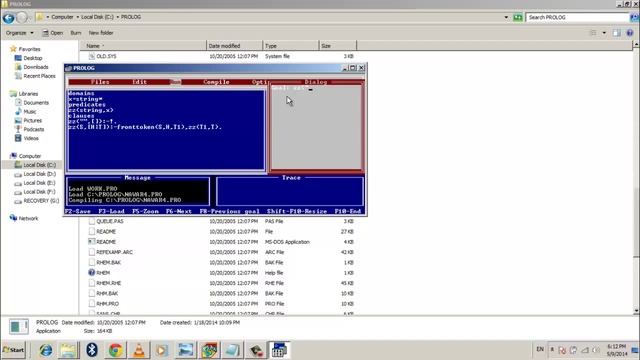This screenshot has height=360, width=640.
Task: Select Local Disk (D:) in sidebar
Action: [x=39, y=174]
